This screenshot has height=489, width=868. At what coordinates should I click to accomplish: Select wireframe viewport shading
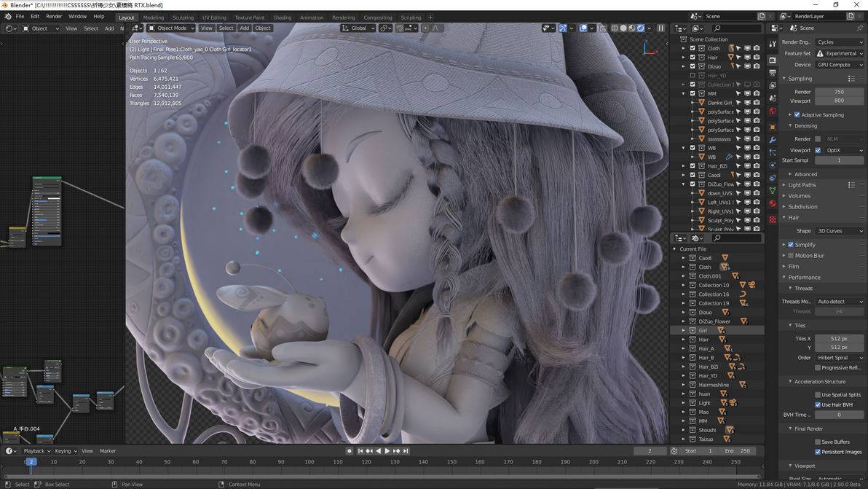[x=615, y=28]
